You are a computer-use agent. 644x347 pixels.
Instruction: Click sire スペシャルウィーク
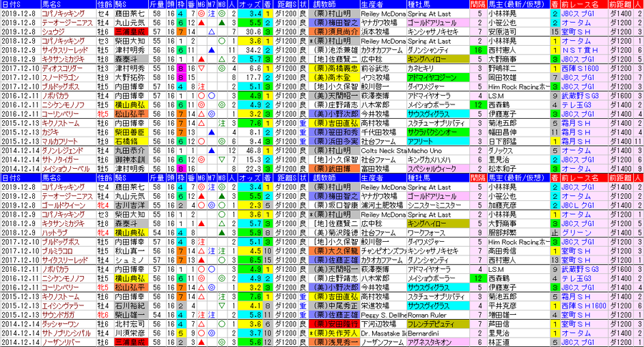pyautogui.click(x=431, y=169)
